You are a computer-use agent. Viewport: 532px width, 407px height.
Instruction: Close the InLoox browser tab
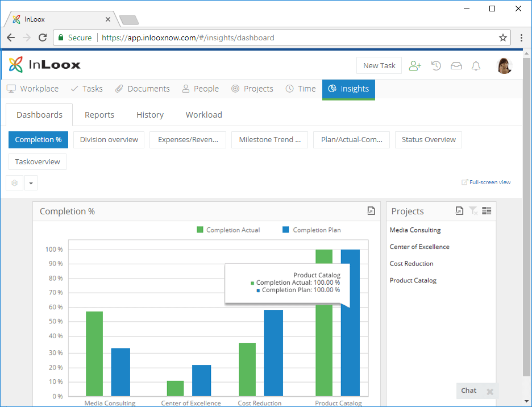tap(108, 19)
